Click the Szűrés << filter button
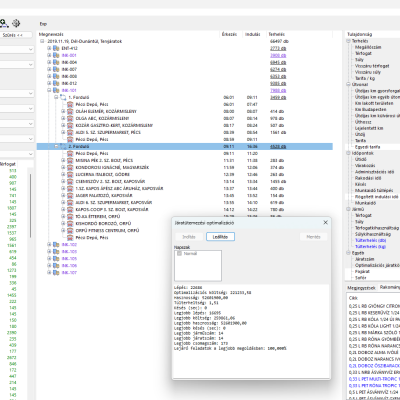Screen dimensions: 400x400 16,35
